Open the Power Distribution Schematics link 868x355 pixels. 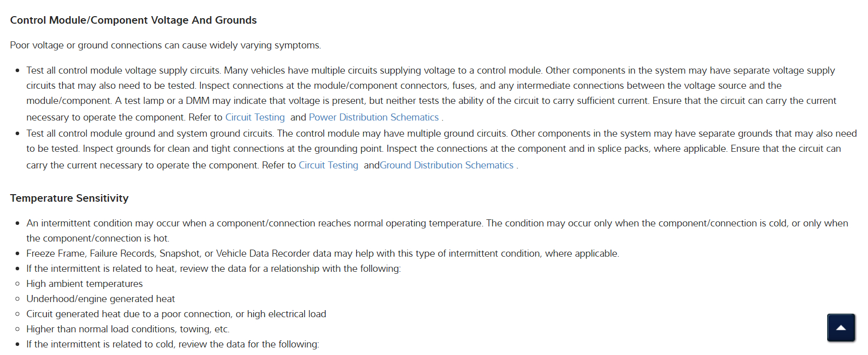374,117
